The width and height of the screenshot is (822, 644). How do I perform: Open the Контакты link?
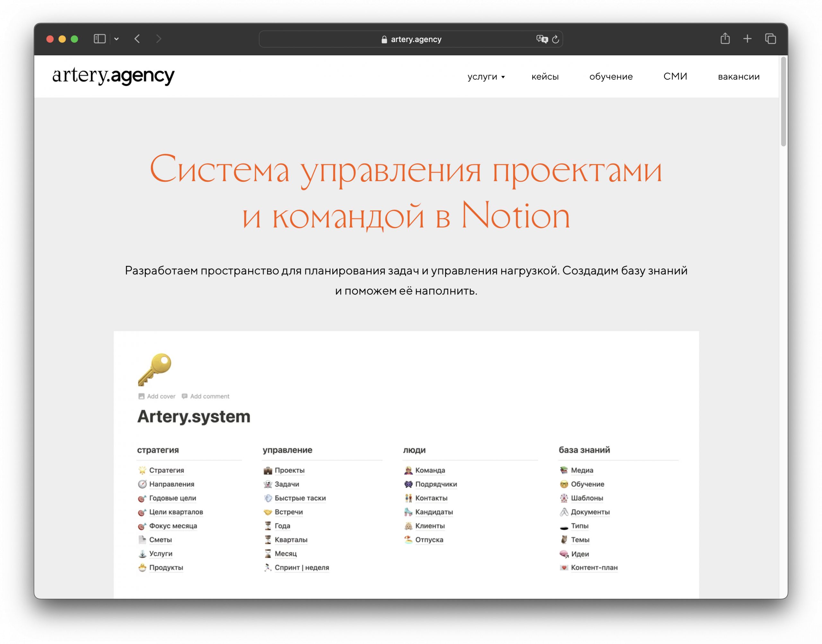(431, 498)
